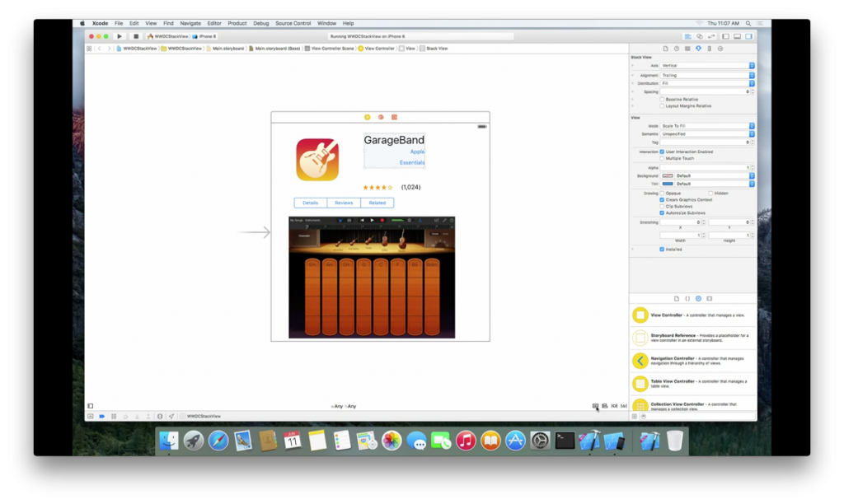Toggle the Utilities panel
Viewport: 844px width, 504px height.
tap(748, 36)
